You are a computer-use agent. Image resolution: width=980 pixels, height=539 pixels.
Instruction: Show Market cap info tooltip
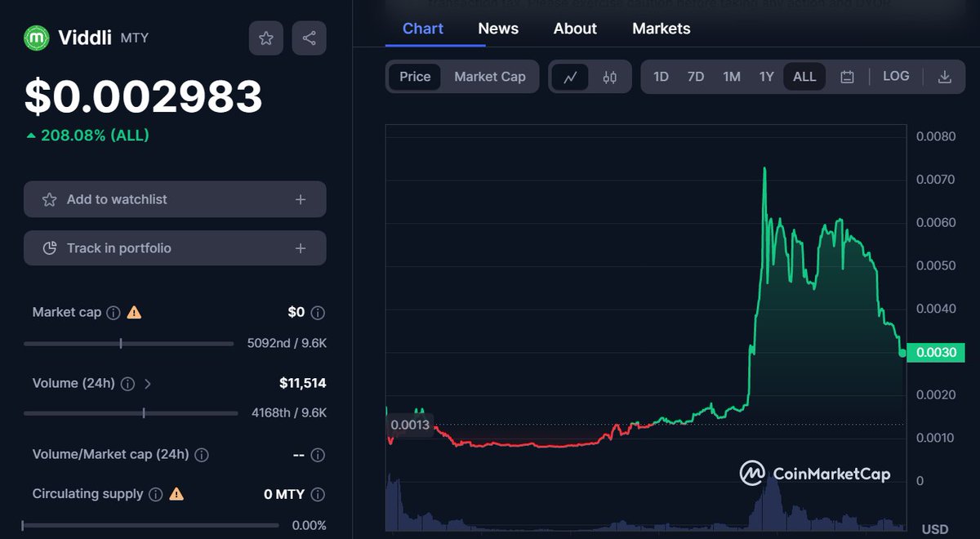click(114, 313)
